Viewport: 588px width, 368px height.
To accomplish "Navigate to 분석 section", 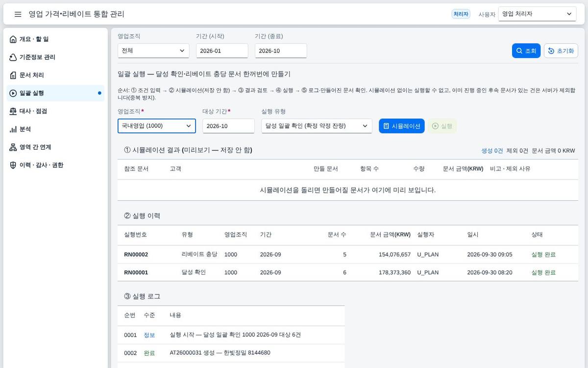I will click(55, 129).
